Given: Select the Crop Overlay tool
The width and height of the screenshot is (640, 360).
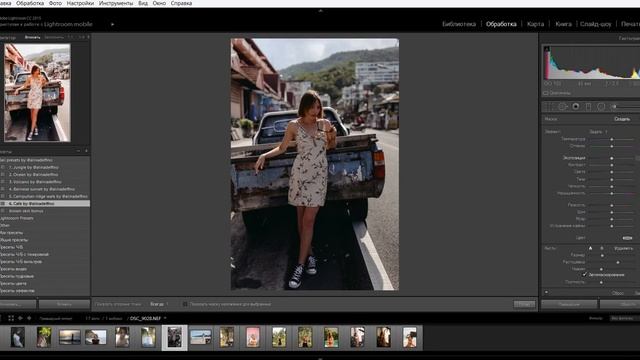Looking at the screenshot, I should 549,107.
